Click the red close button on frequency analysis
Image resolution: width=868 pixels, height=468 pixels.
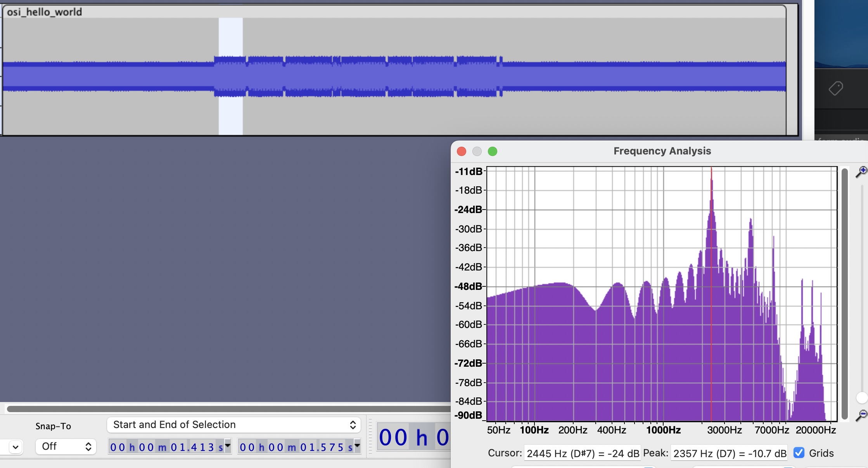click(461, 152)
